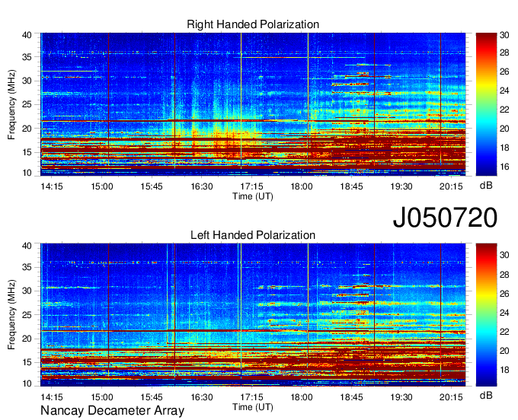Click 14:15 time tick under Left Handed plot

coord(52,397)
